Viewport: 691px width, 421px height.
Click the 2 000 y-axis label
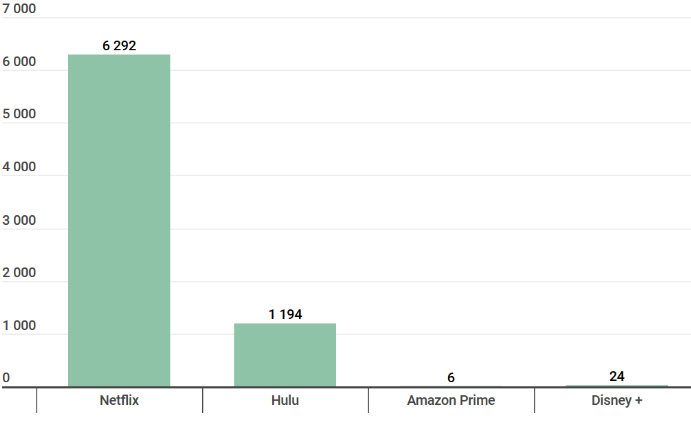pyautogui.click(x=19, y=273)
